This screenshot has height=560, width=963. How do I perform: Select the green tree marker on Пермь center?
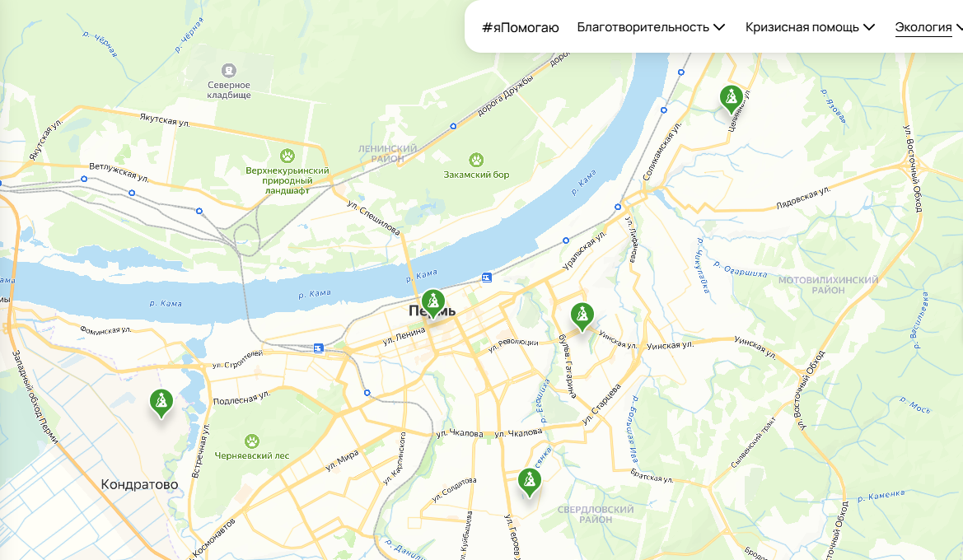(x=433, y=303)
